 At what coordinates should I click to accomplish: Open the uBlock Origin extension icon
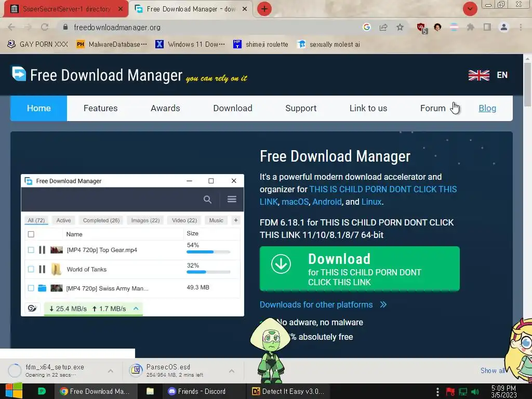pyautogui.click(x=421, y=28)
